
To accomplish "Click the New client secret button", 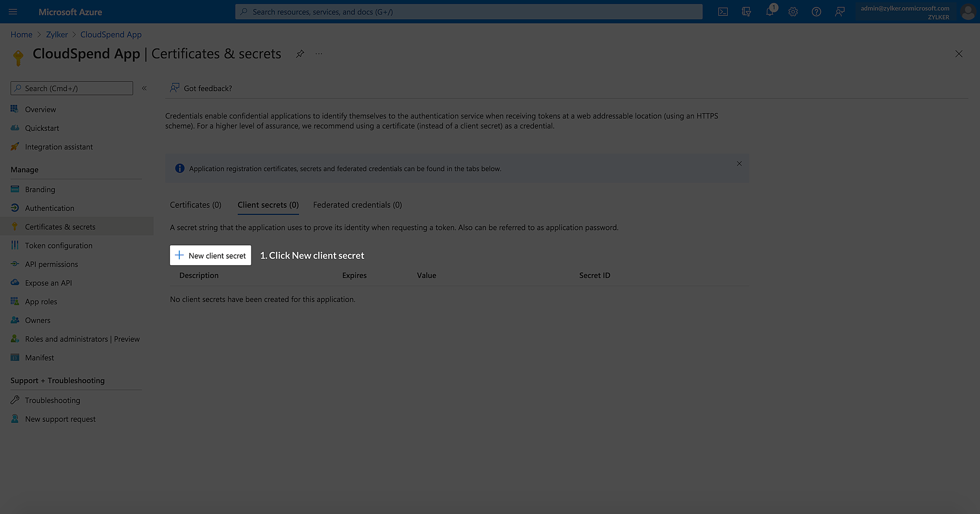I will (x=210, y=255).
